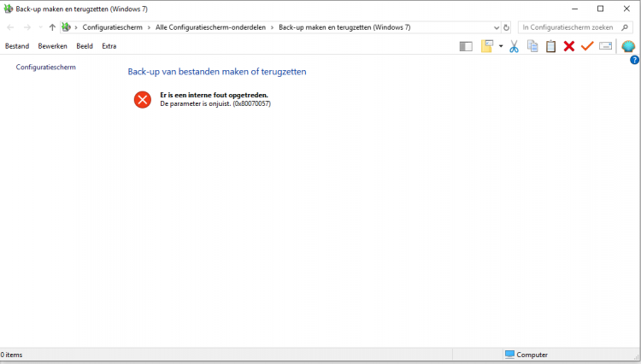Image resolution: width=641 pixels, height=364 pixels.
Task: Open dropdown arrow next to folder options icon
Action: pos(500,46)
